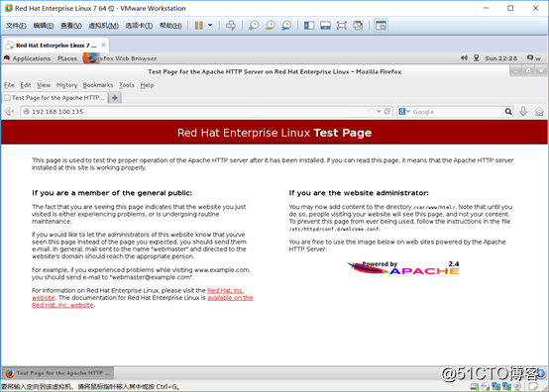
Task: Pause the virtual machine
Action: point(199,25)
